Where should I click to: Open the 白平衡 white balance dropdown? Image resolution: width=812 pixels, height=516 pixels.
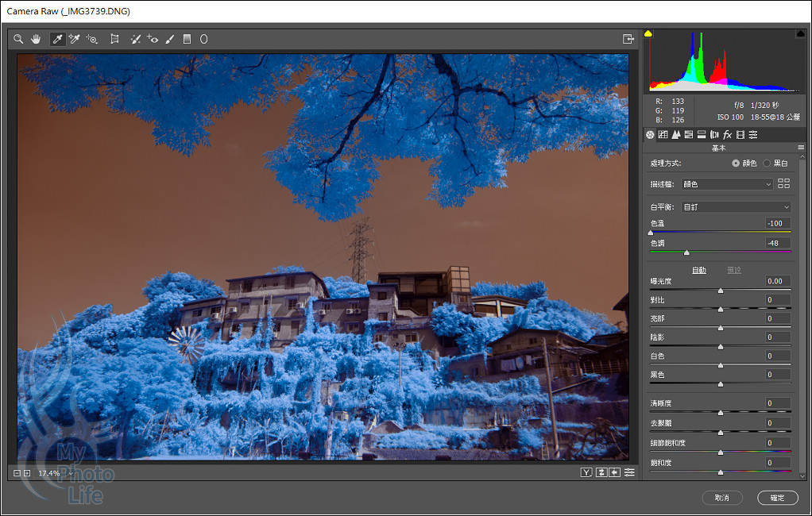coord(737,207)
